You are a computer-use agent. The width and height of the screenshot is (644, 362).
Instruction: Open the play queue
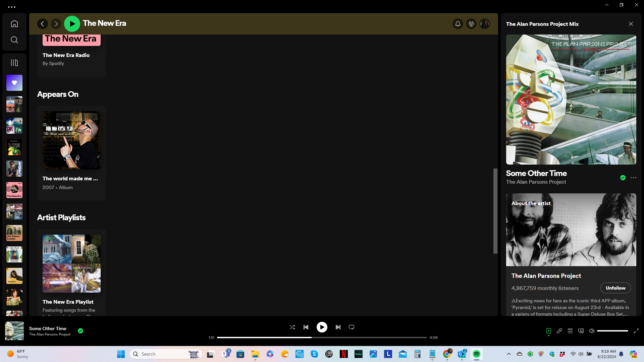(570, 331)
